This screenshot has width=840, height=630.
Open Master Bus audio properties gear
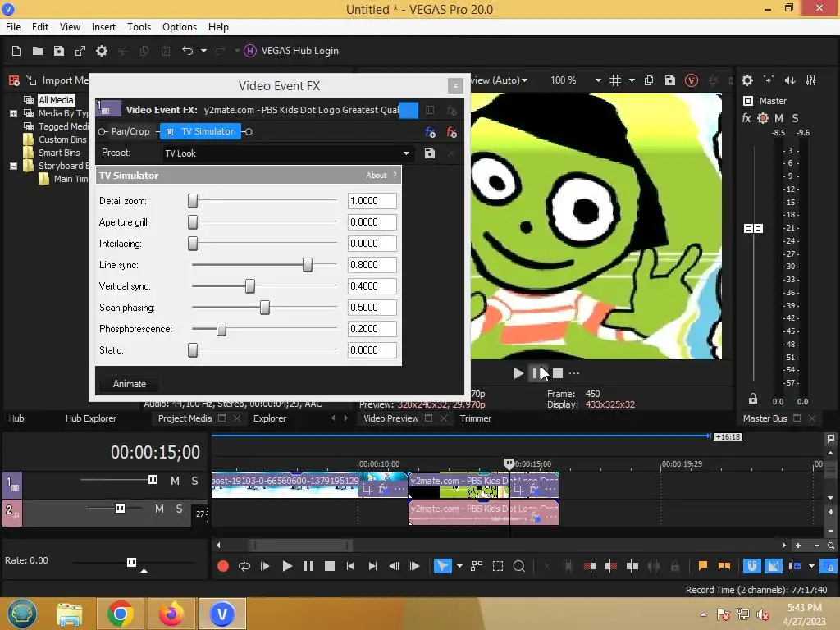(747, 80)
